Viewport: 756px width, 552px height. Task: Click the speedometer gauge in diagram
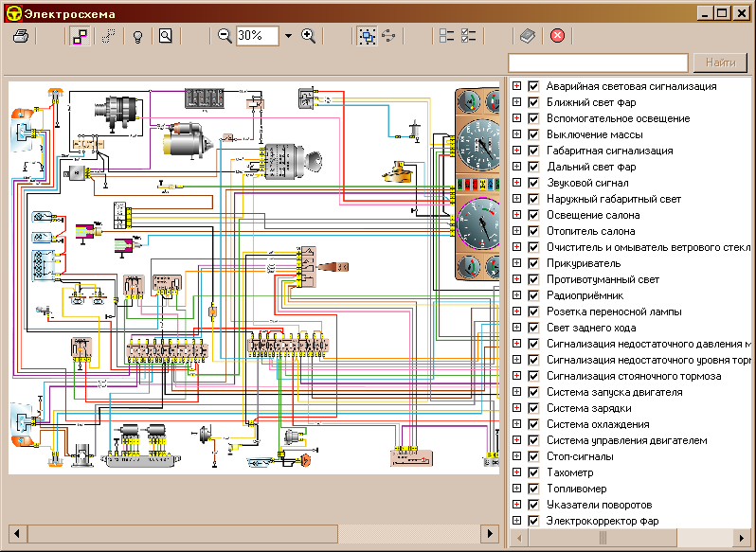(x=478, y=145)
